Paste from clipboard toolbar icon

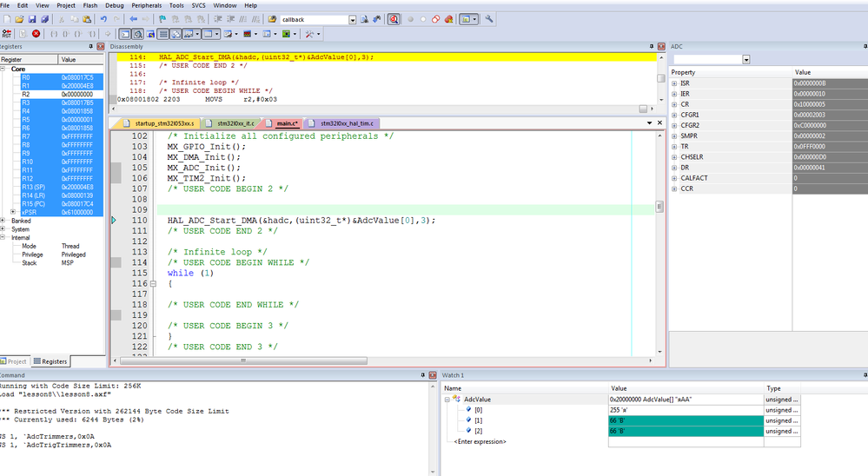point(87,19)
